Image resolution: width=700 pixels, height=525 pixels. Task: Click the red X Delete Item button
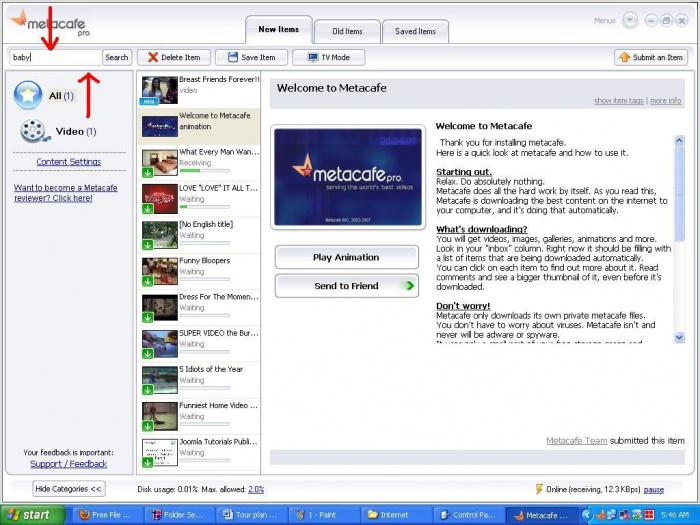click(x=174, y=57)
